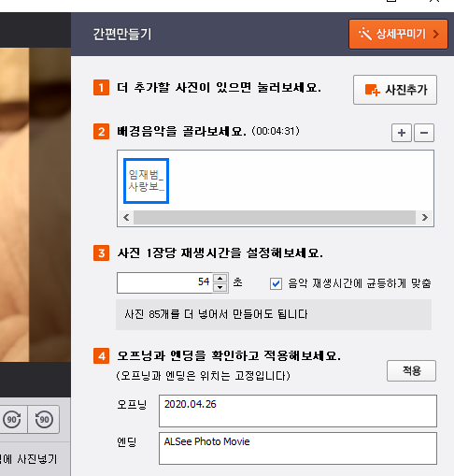This screenshot has height=476, width=454.
Task: Click the music list horizontal scrollbar track
Action: tap(275, 217)
